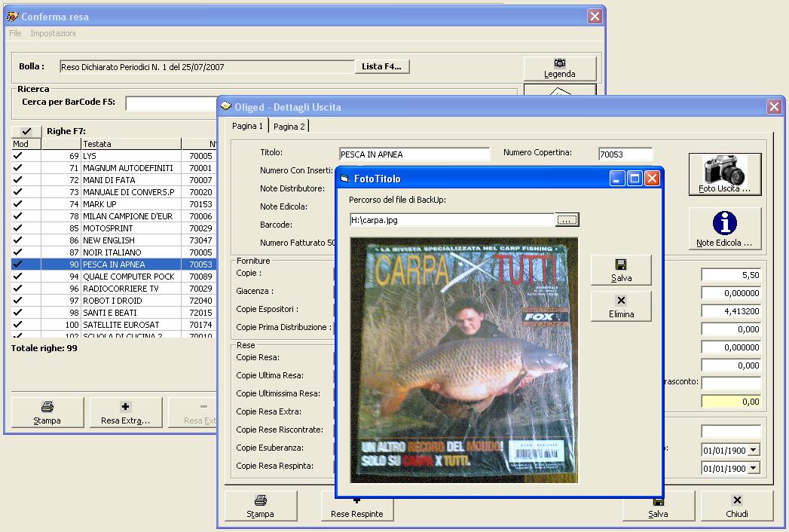The width and height of the screenshot is (789, 532).
Task: Select row RADIOCORRIERE TV
Action: click(114, 289)
